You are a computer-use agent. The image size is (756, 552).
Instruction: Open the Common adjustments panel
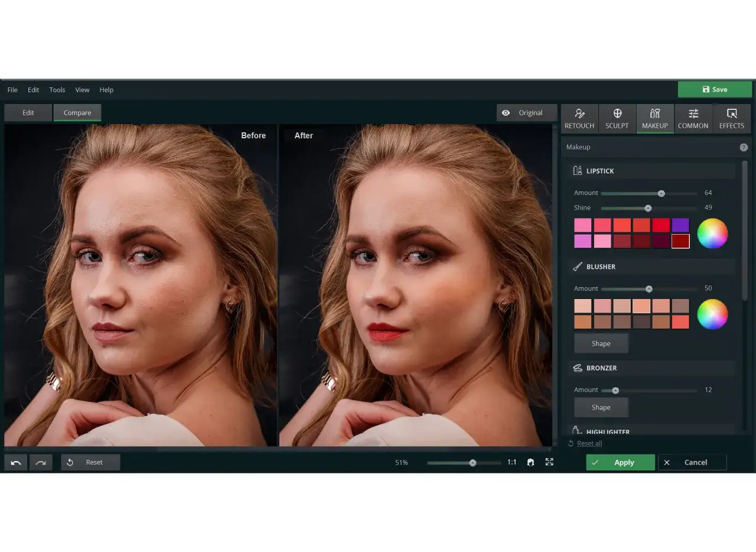[693, 118]
